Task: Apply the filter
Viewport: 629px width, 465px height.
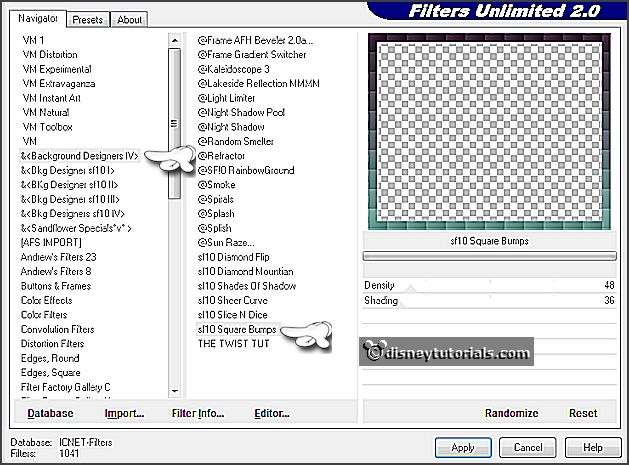Action: 463,447
